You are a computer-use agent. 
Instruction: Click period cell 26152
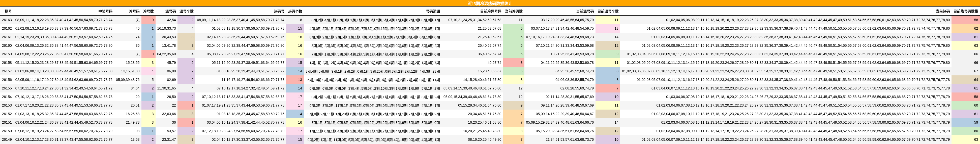[x=7, y=114]
